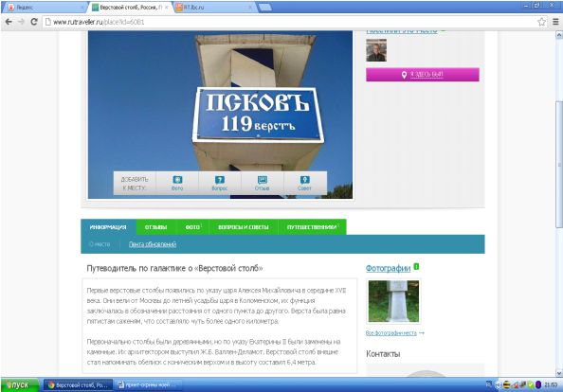The width and height of the screenshot is (563, 392).
Task: Open the Отзывы tab
Action: tap(155, 227)
